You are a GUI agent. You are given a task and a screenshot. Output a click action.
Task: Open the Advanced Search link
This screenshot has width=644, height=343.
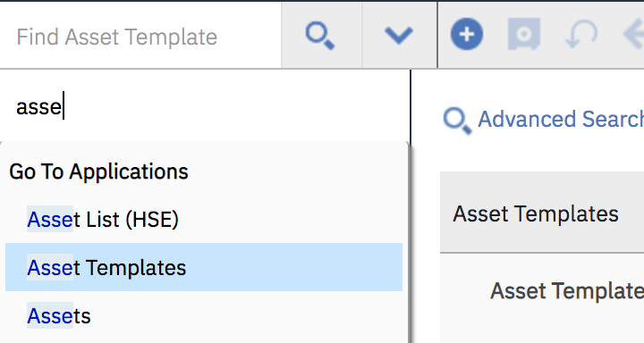click(561, 119)
